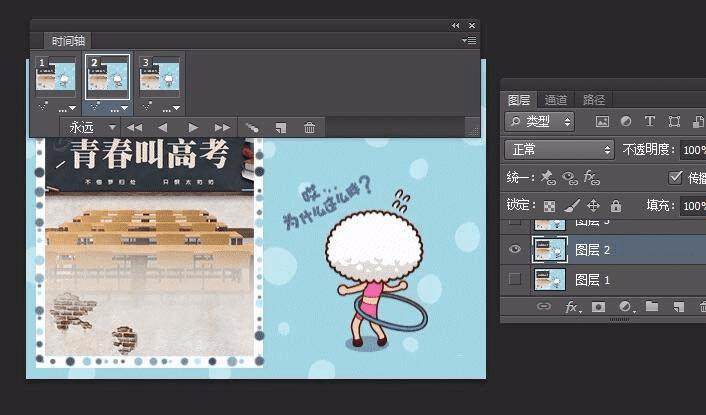Delete the selected frame via the trash icon

(309, 128)
